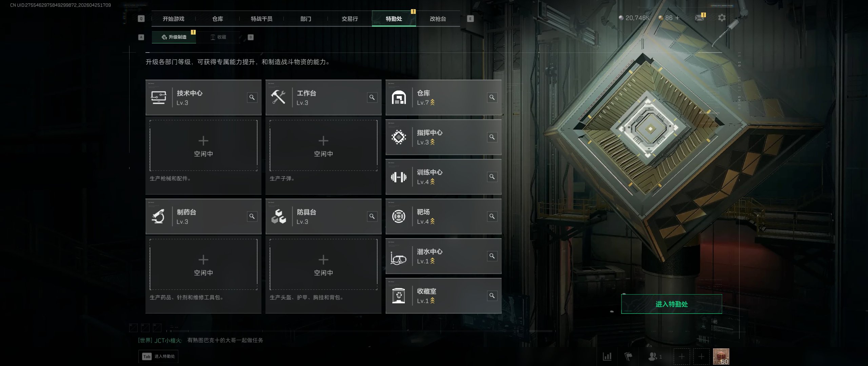This screenshot has height=366, width=868.
Task: Add production in 技术中心 idle slot
Action: [x=203, y=145]
